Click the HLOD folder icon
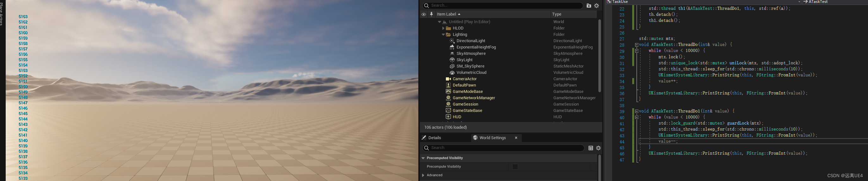Viewport: 868px width, 181px height. click(448, 28)
